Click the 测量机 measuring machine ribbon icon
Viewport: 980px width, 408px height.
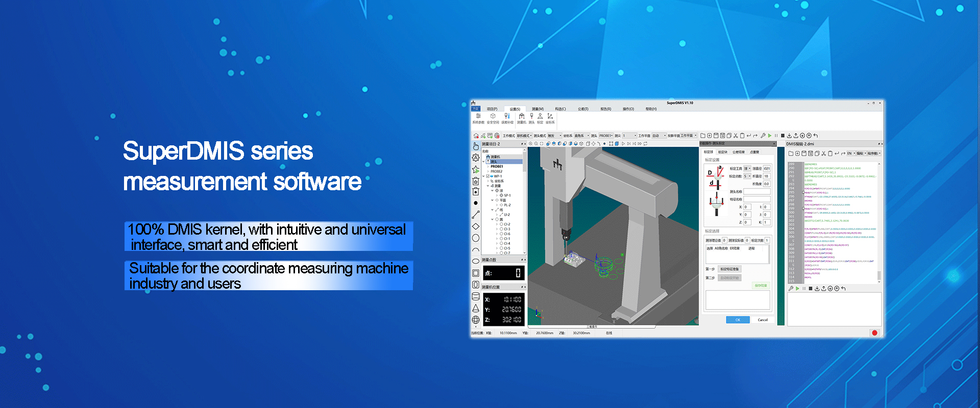pyautogui.click(x=522, y=118)
